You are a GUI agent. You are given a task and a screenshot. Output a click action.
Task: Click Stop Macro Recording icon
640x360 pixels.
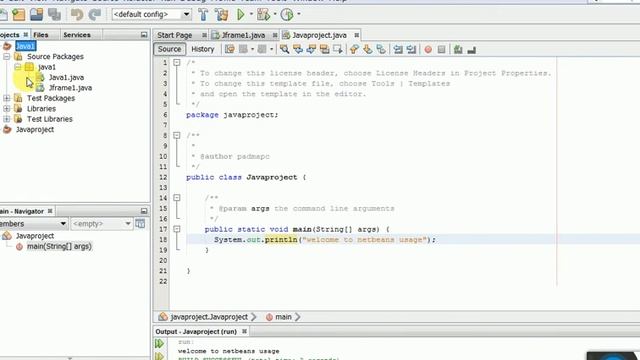[441, 49]
